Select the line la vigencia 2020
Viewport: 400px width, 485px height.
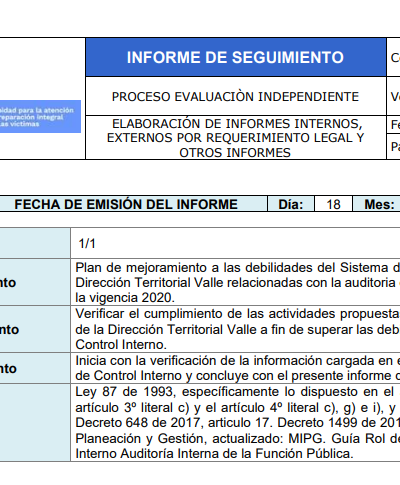click(x=125, y=297)
